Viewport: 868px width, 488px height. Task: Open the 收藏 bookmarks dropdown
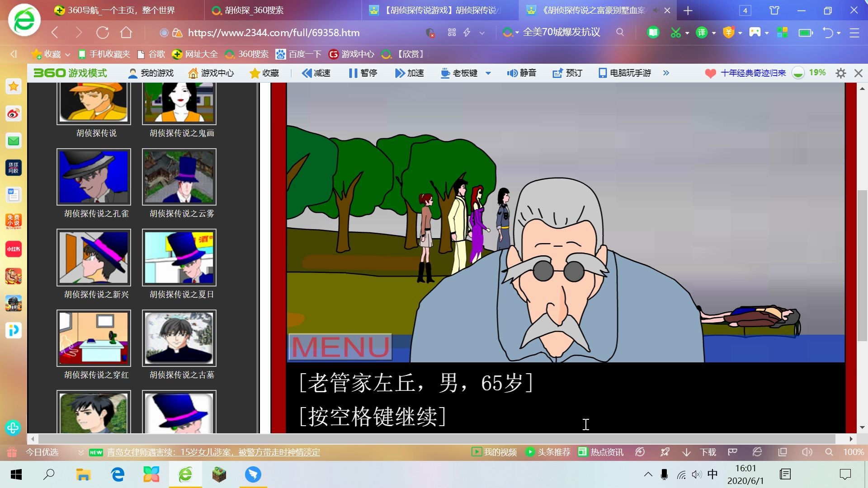[51, 54]
